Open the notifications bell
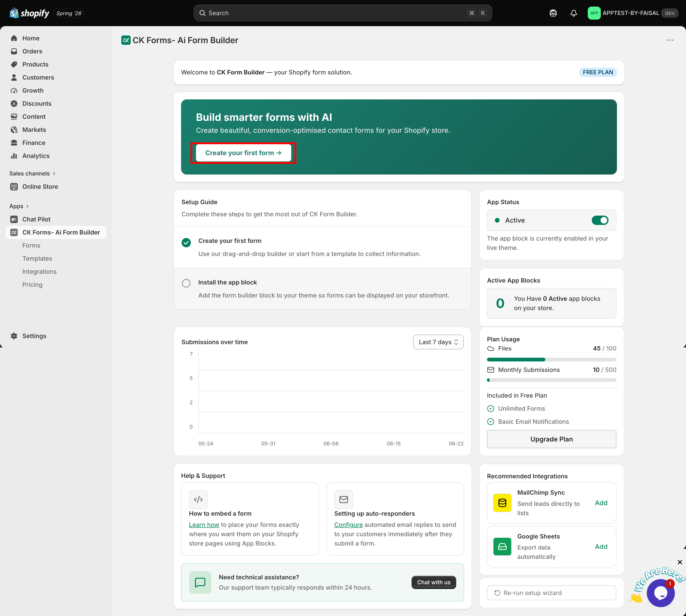 point(574,13)
